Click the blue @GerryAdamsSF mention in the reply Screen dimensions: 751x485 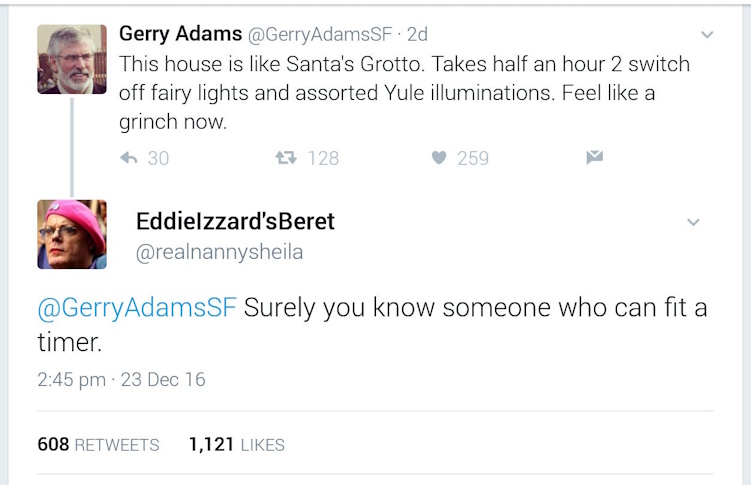pos(137,307)
